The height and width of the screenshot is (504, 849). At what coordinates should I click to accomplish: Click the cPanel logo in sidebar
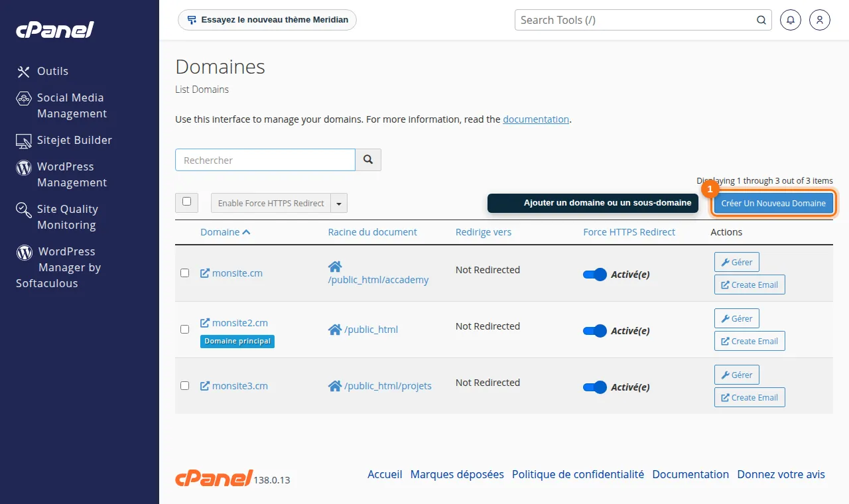(x=55, y=30)
